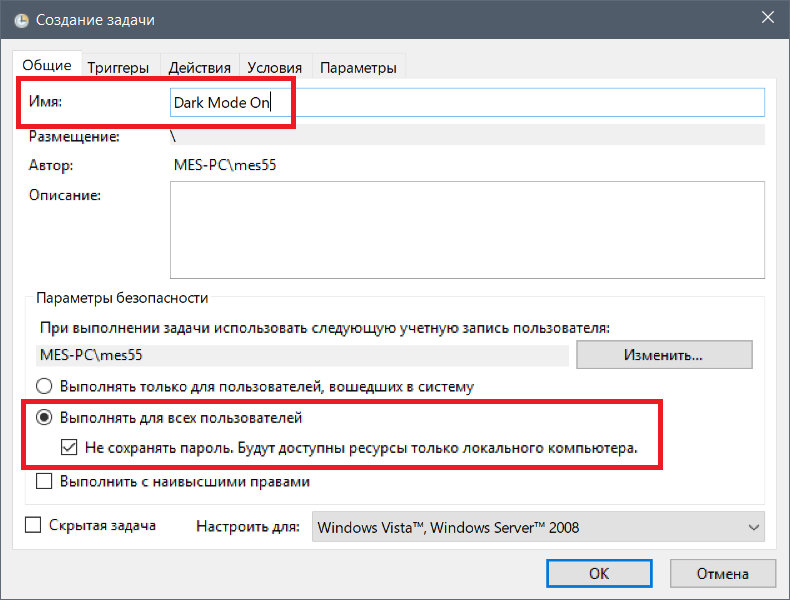Click the clock icon in title bar
The width and height of the screenshot is (790, 600).
21,20
